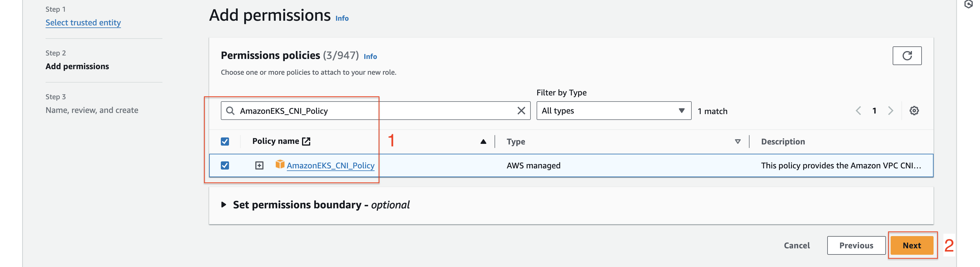Open table preferences gear icon
Screen dimensions: 980x267
[914, 111]
